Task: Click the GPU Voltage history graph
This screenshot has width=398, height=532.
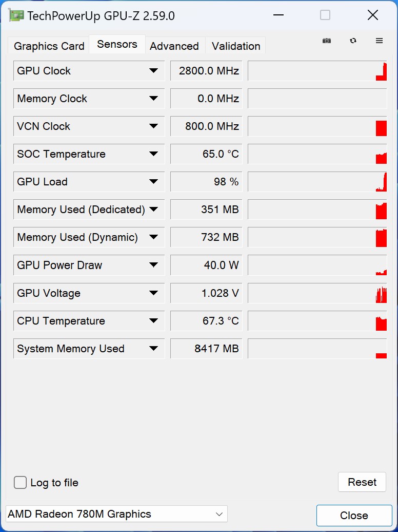Action: 317,293
